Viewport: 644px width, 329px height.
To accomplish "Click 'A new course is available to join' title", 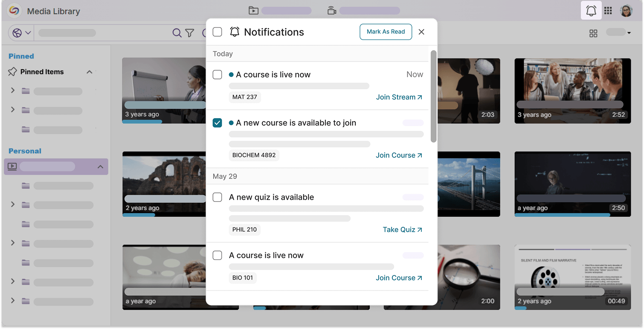I will point(296,123).
